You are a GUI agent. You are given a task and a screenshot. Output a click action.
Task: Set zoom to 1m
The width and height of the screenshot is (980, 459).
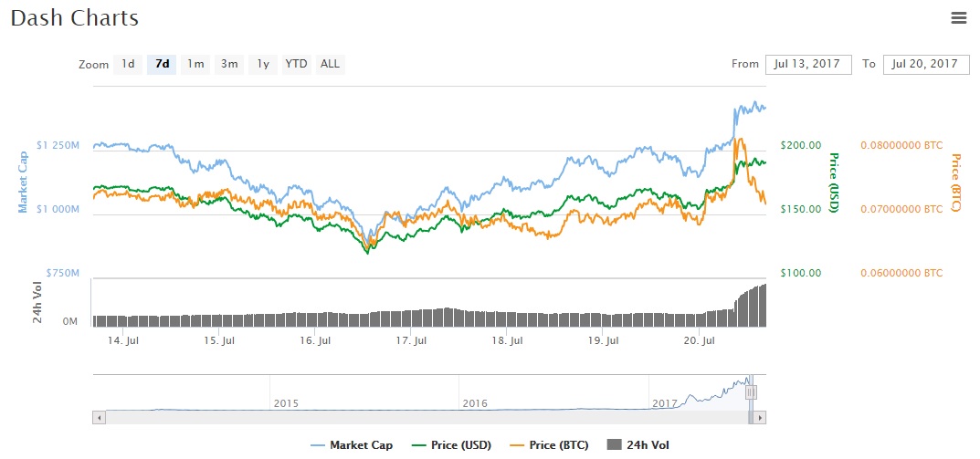point(195,64)
